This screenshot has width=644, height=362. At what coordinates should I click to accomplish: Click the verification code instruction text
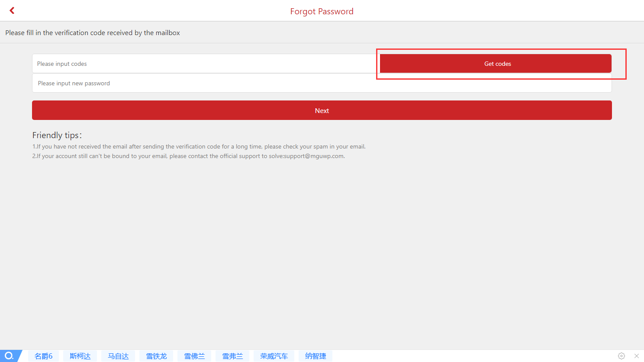click(93, 33)
